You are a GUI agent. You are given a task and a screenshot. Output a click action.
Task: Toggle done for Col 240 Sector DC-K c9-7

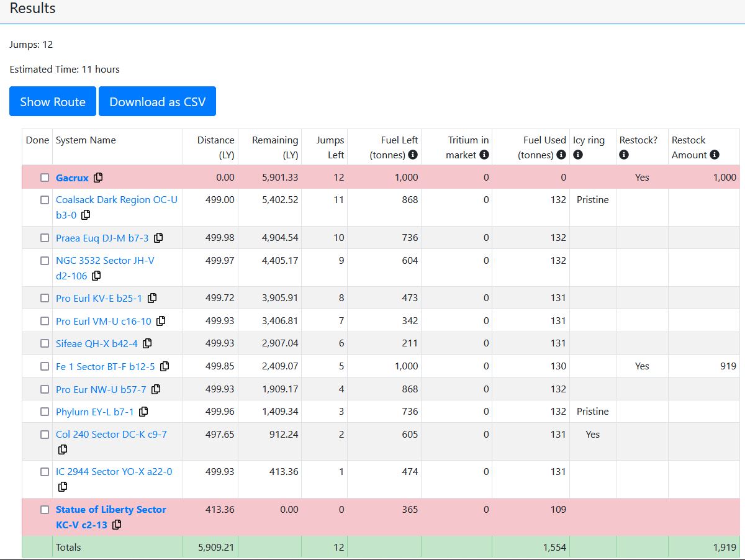point(45,435)
